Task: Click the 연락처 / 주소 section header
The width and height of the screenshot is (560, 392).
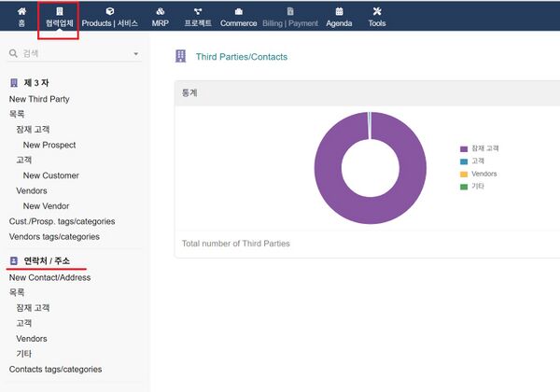Action: point(47,260)
